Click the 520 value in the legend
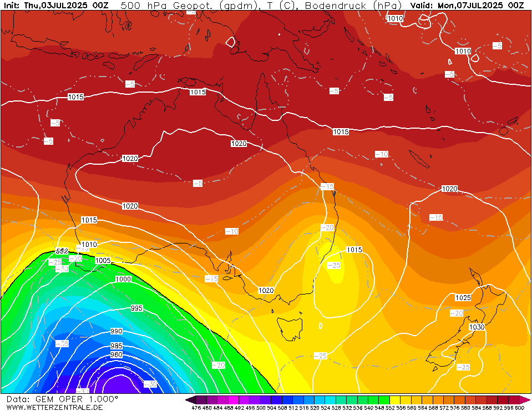532x411 pixels. click(x=315, y=408)
